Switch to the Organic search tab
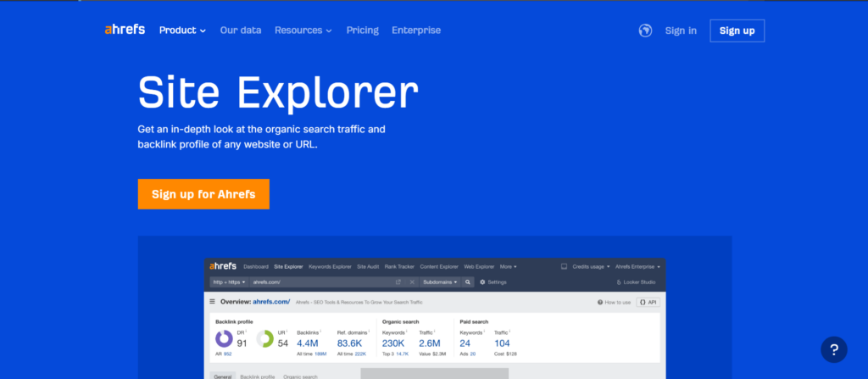This screenshot has width=868, height=379. click(301, 376)
